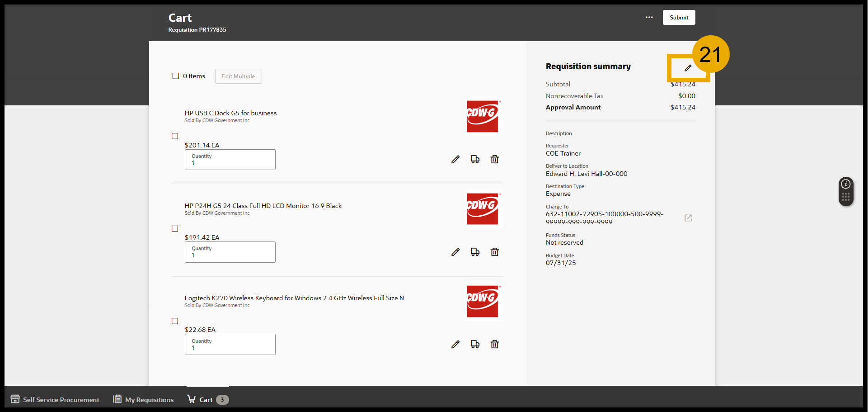
Task: Delete the HP USB C Dock from cart
Action: pos(494,159)
